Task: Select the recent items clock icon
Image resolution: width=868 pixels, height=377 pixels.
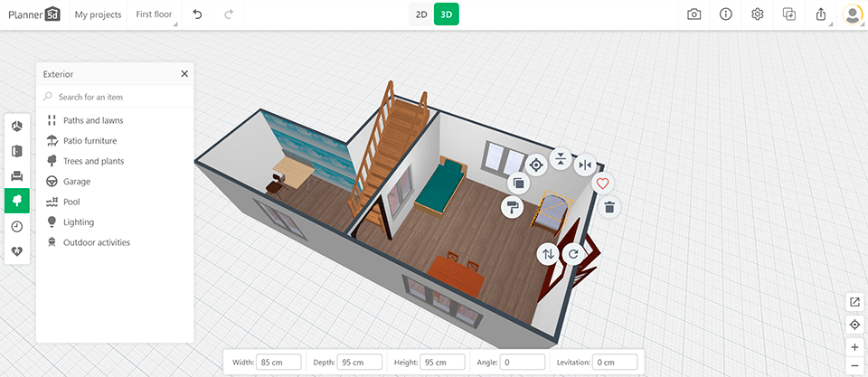Action: pyautogui.click(x=17, y=226)
